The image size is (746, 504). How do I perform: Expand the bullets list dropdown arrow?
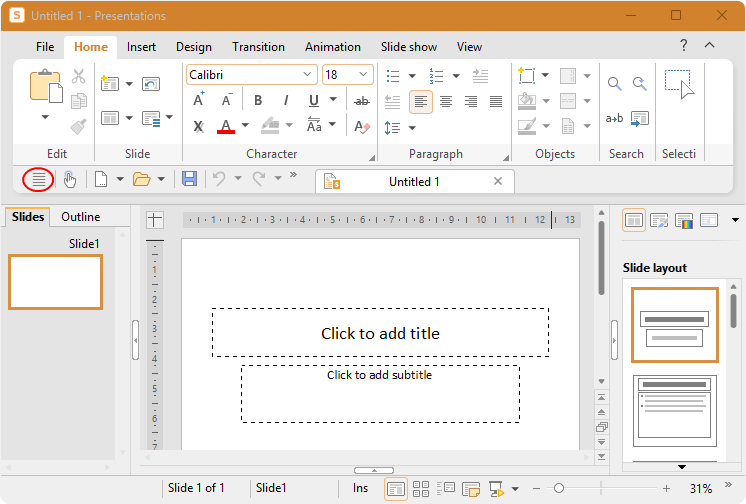coord(412,76)
